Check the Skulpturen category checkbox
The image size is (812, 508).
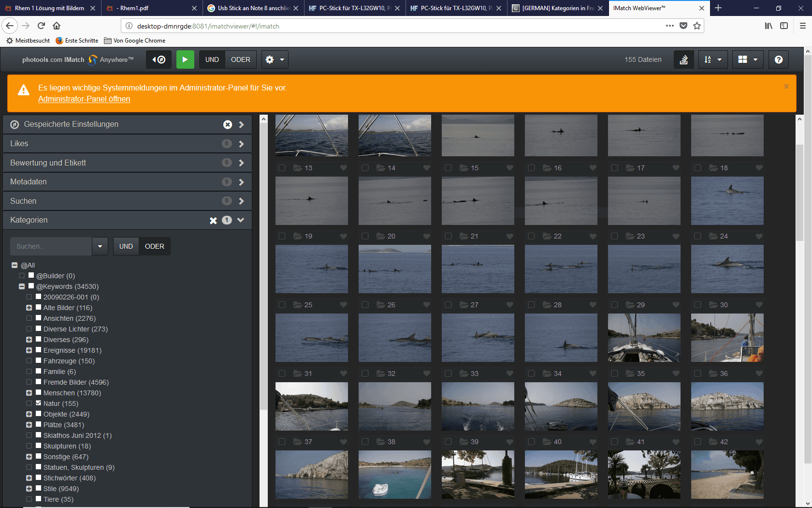click(x=39, y=446)
